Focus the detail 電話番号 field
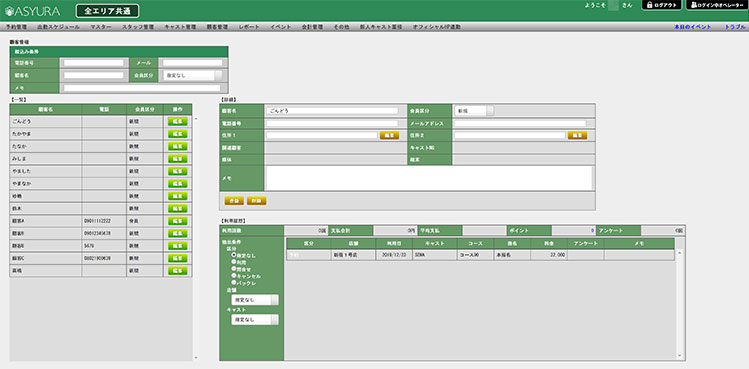 pyautogui.click(x=332, y=123)
